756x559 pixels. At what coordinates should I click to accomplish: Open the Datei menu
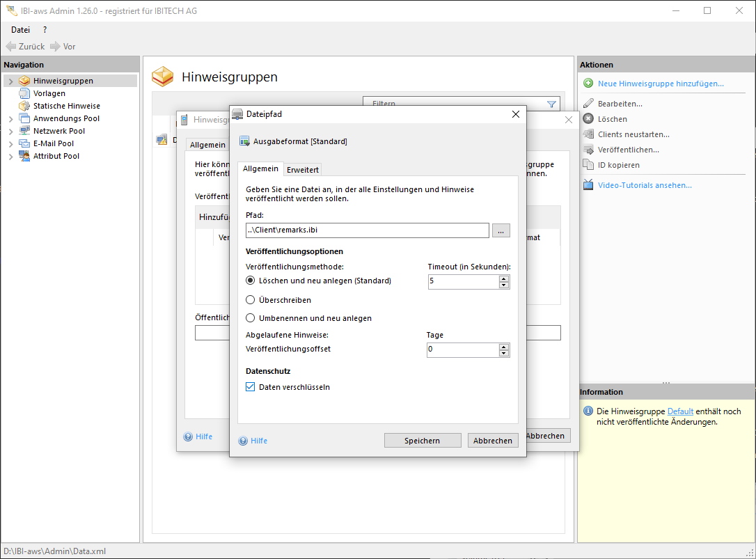(x=20, y=29)
